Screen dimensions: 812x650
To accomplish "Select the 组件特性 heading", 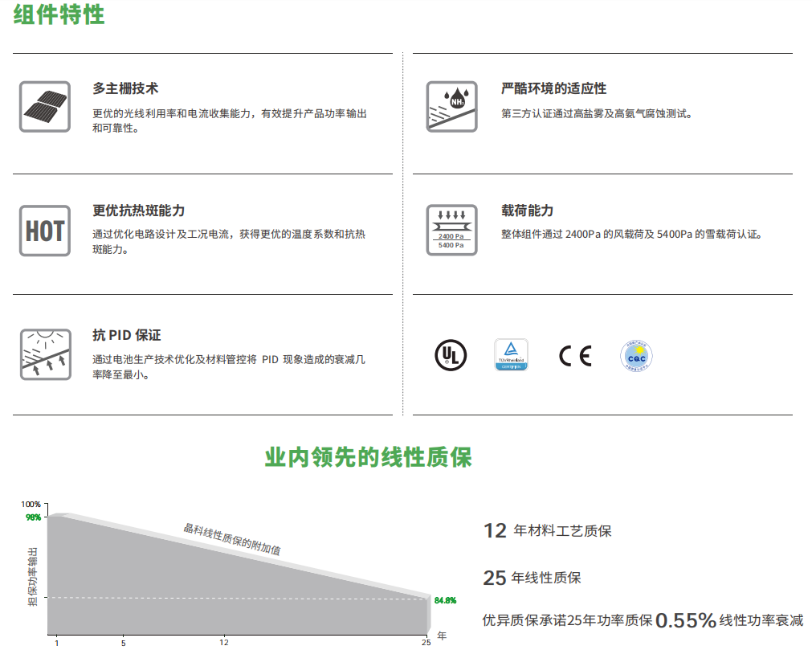I will pyautogui.click(x=59, y=14).
